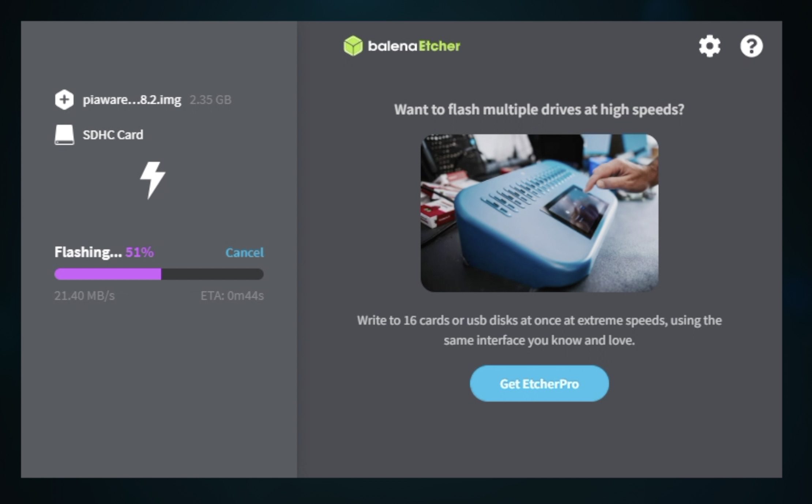
Task: Click the balenaEtcher wordmark text
Action: pos(414,46)
